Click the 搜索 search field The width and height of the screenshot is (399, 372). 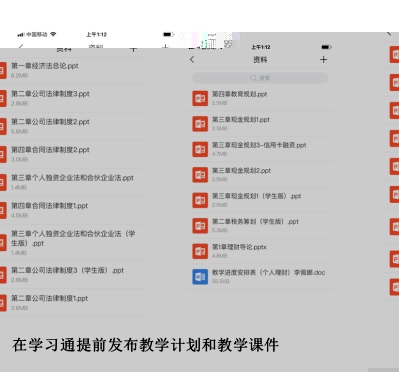260,78
